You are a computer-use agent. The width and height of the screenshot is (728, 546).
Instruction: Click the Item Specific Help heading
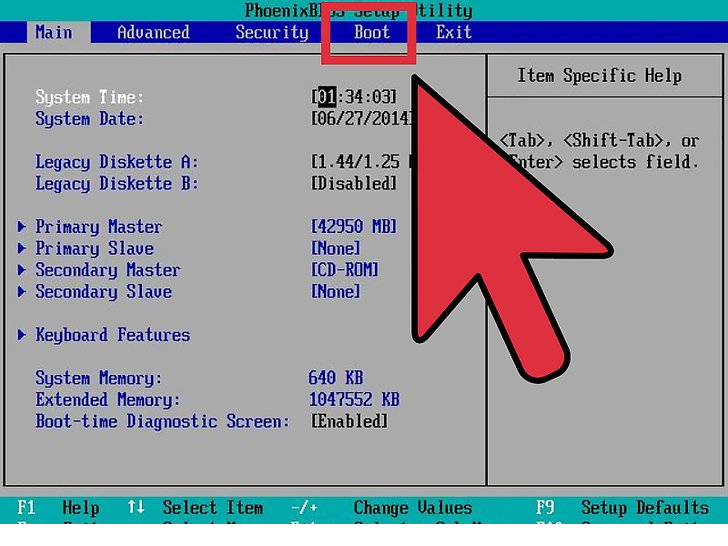(x=599, y=76)
